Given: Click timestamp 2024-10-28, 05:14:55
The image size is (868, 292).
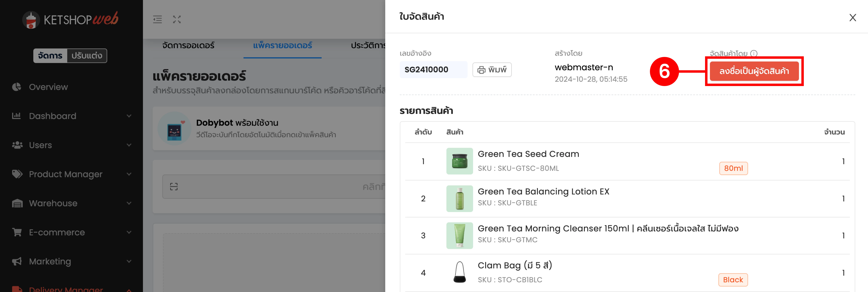Looking at the screenshot, I should pos(591,79).
